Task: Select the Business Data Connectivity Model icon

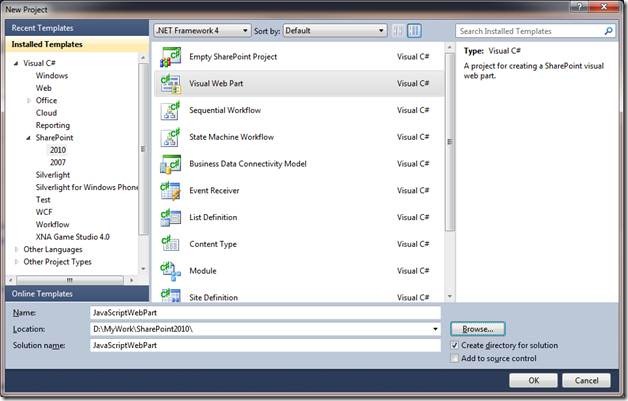Action: pos(170,164)
